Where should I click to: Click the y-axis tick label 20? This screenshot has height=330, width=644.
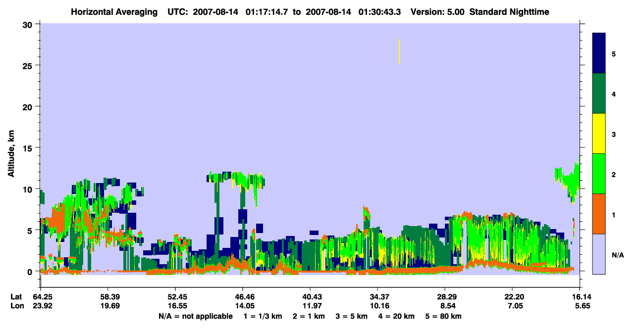(28, 106)
